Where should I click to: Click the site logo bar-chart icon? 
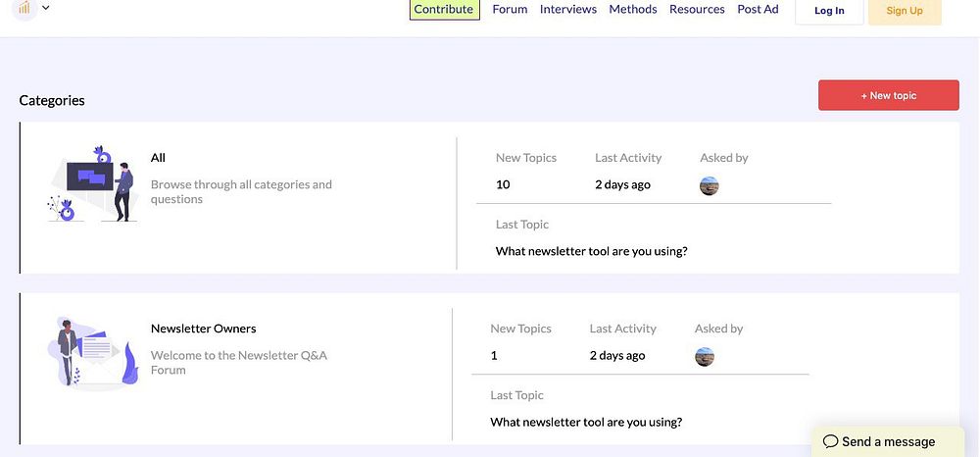[x=24, y=8]
